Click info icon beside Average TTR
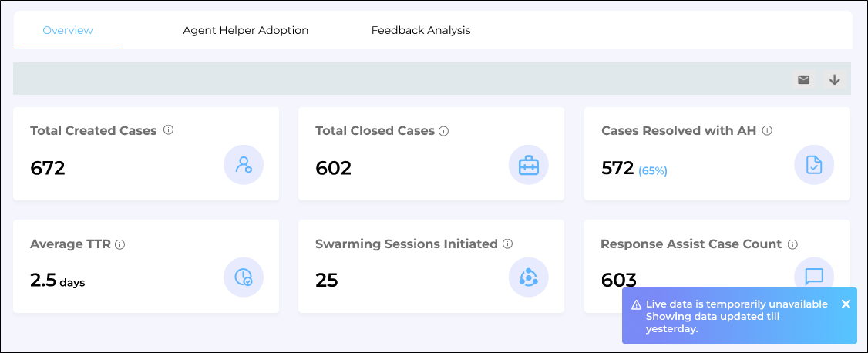The height and width of the screenshot is (353, 868). (120, 244)
